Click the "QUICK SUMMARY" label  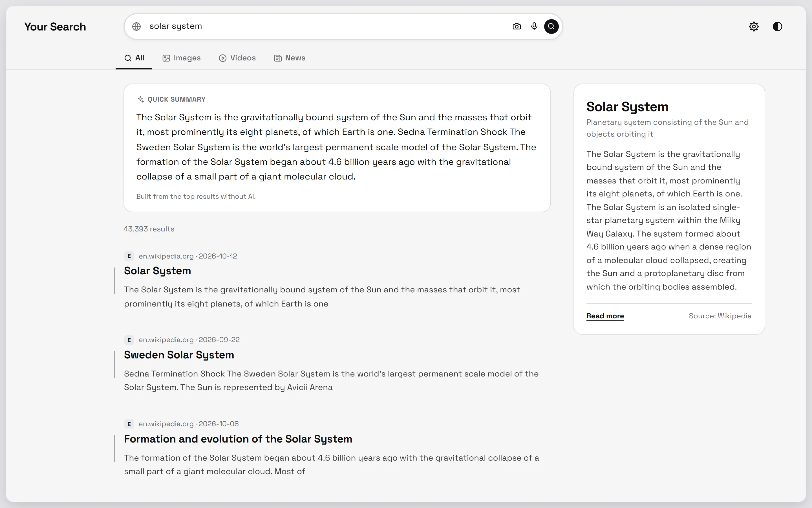[x=176, y=99]
